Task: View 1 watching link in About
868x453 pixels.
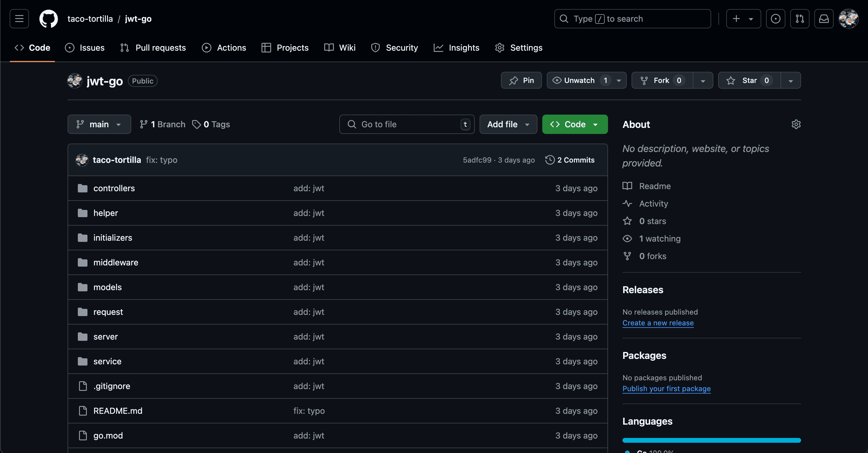Action: pyautogui.click(x=651, y=239)
